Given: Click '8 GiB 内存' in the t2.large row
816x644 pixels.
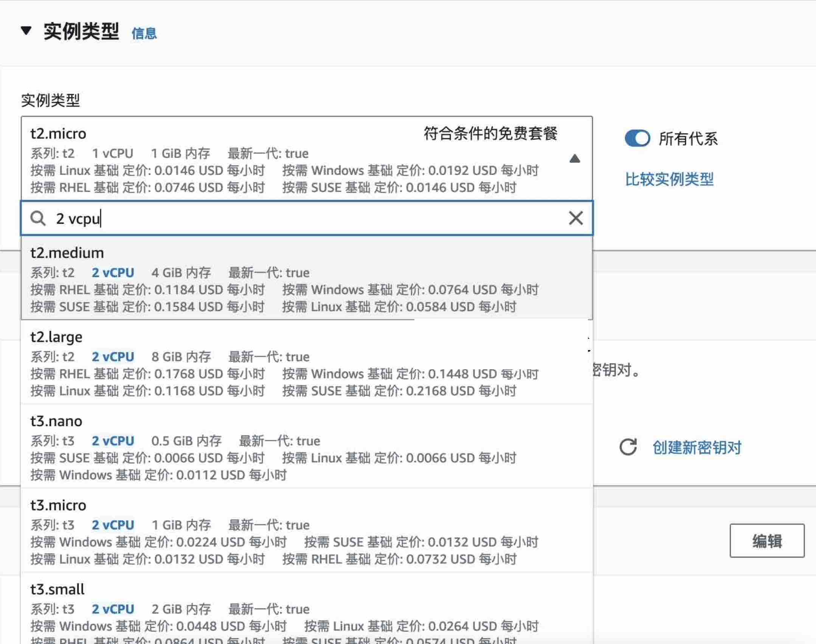Looking at the screenshot, I should coord(181,357).
